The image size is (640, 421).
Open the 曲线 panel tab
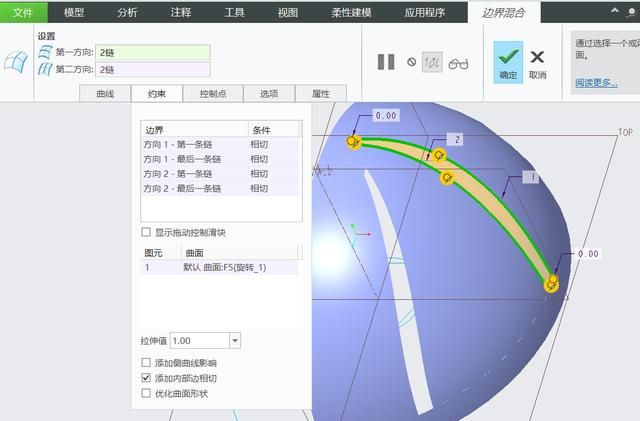[x=105, y=94]
